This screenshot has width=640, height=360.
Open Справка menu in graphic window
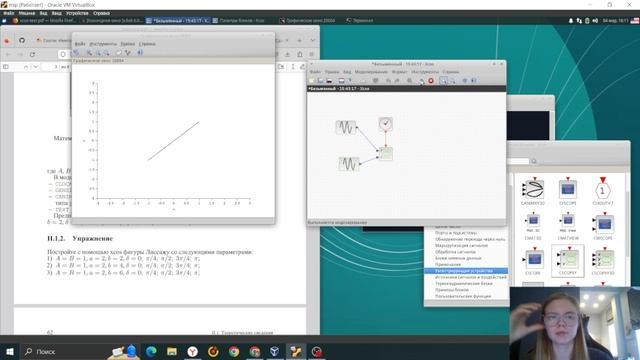coord(147,44)
